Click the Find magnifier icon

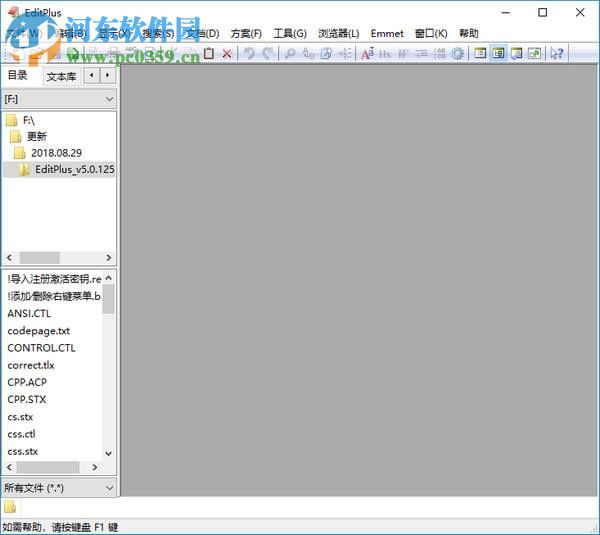click(x=290, y=54)
